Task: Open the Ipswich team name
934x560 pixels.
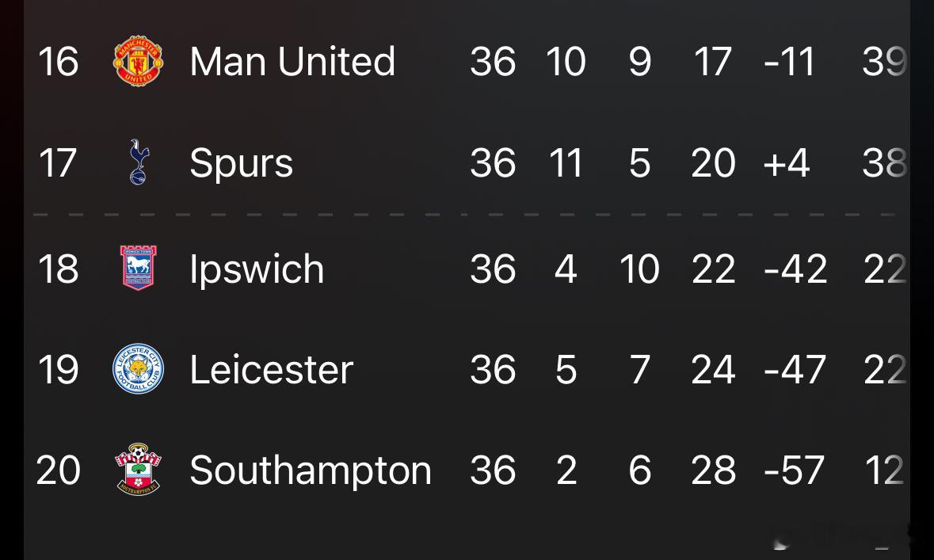Action: point(257,269)
